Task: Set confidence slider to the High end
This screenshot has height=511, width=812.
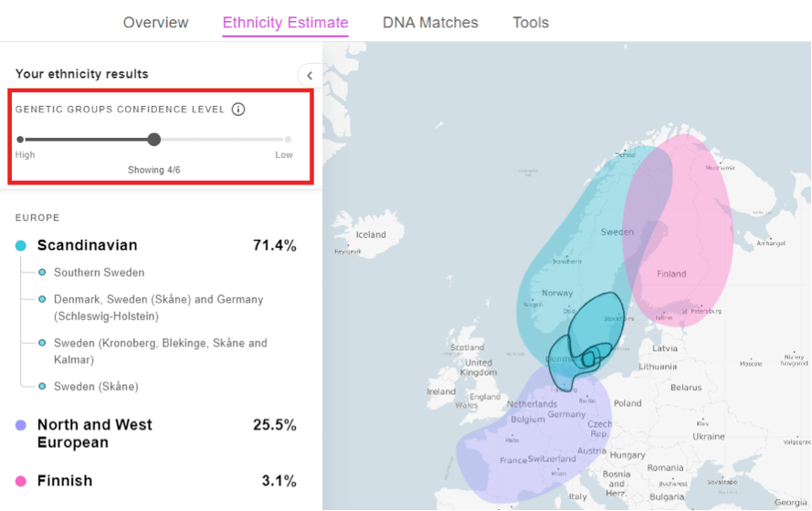Action: tap(20, 139)
